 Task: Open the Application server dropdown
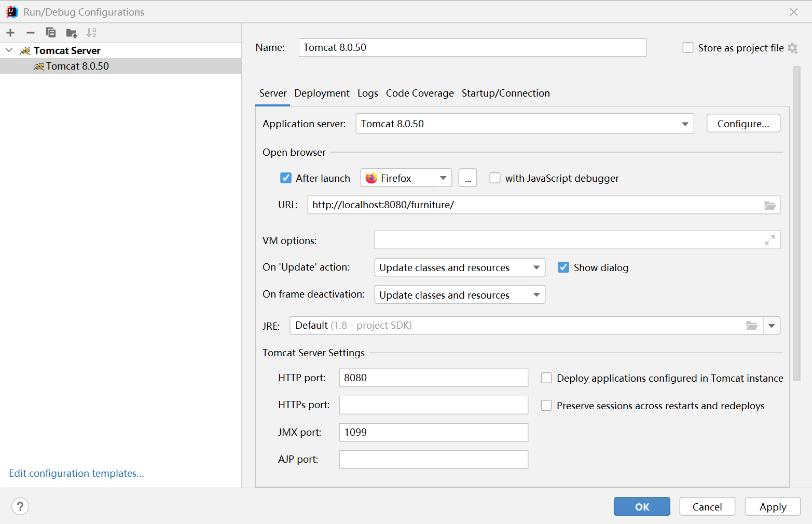coord(525,124)
